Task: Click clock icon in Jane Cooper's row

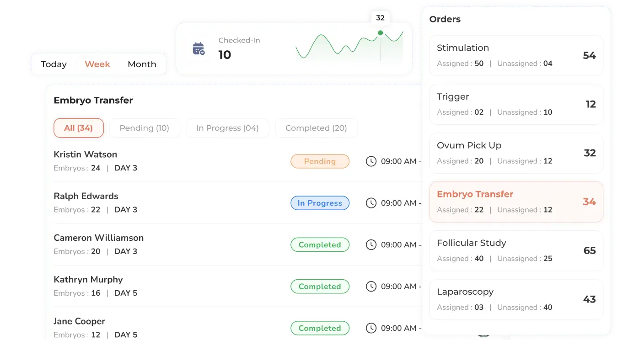Action: (371, 328)
